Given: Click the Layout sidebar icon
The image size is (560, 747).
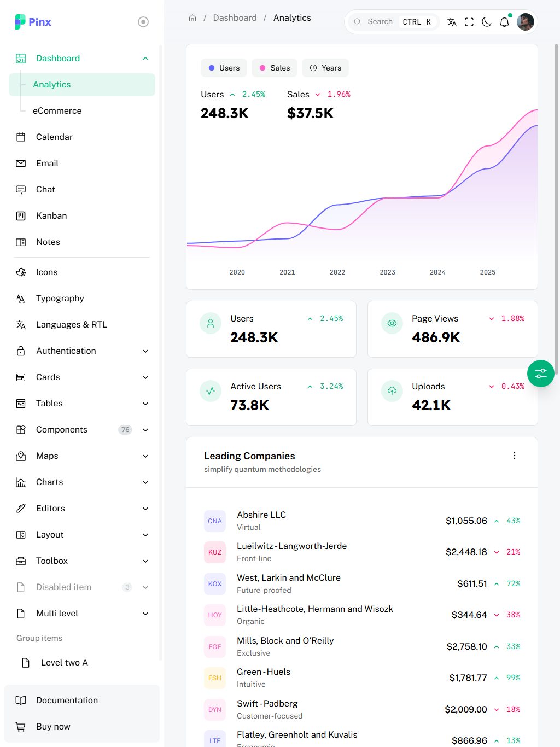Looking at the screenshot, I should (x=21, y=535).
